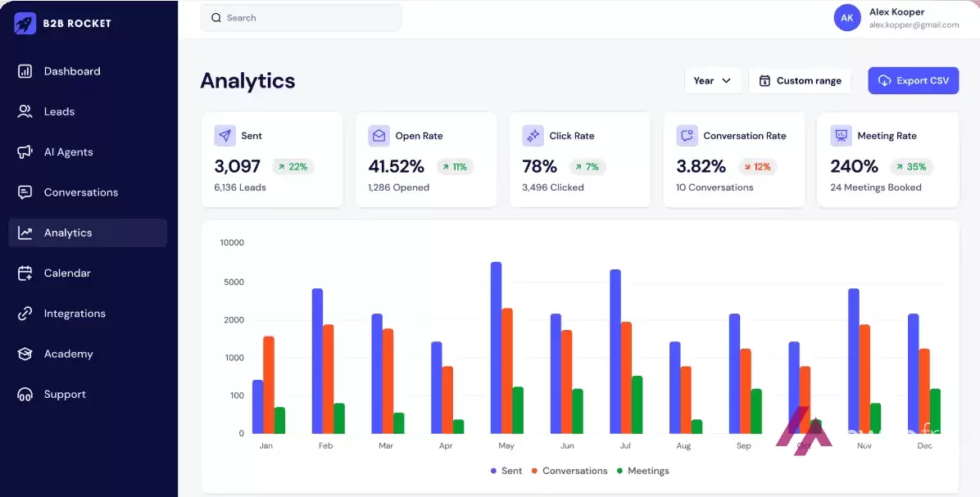
Task: Focus the Search input field
Action: click(x=301, y=18)
